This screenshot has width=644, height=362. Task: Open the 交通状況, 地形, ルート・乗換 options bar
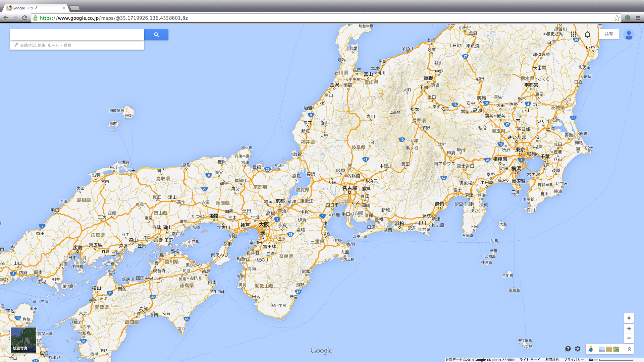[x=77, y=45]
